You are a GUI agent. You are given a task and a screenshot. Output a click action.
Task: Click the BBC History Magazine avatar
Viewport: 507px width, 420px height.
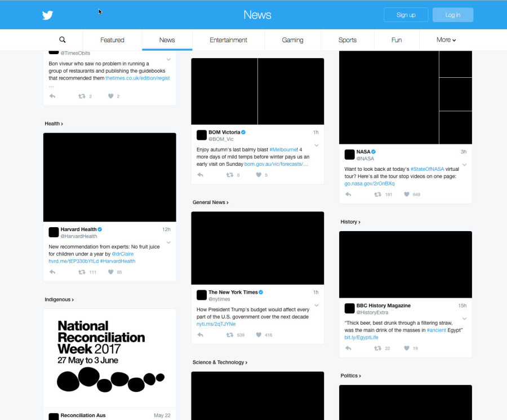click(x=349, y=308)
